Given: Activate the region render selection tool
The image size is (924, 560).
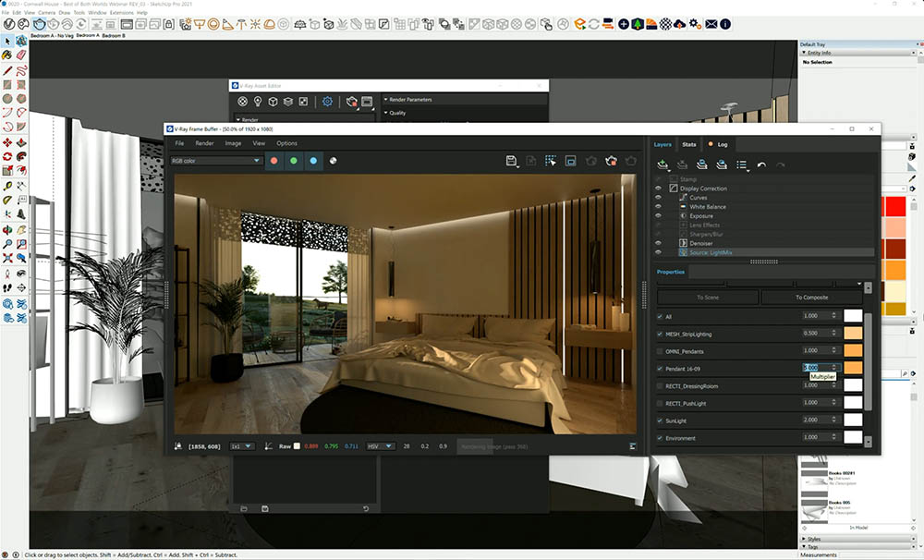Looking at the screenshot, I should coord(552,160).
